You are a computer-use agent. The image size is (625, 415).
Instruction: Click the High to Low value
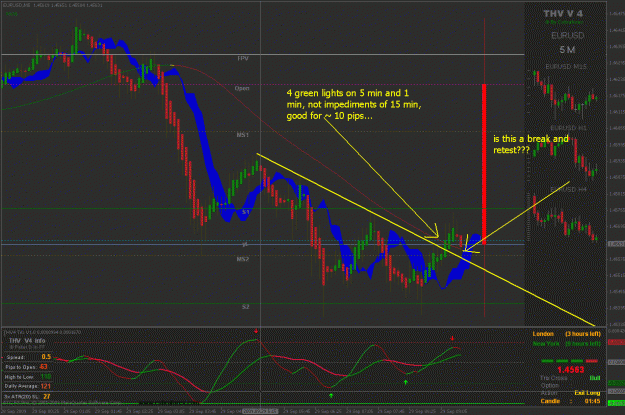point(46,376)
